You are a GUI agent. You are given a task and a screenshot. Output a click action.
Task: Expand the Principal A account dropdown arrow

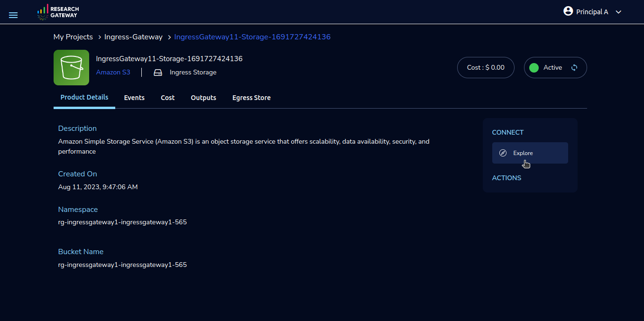[x=618, y=12]
